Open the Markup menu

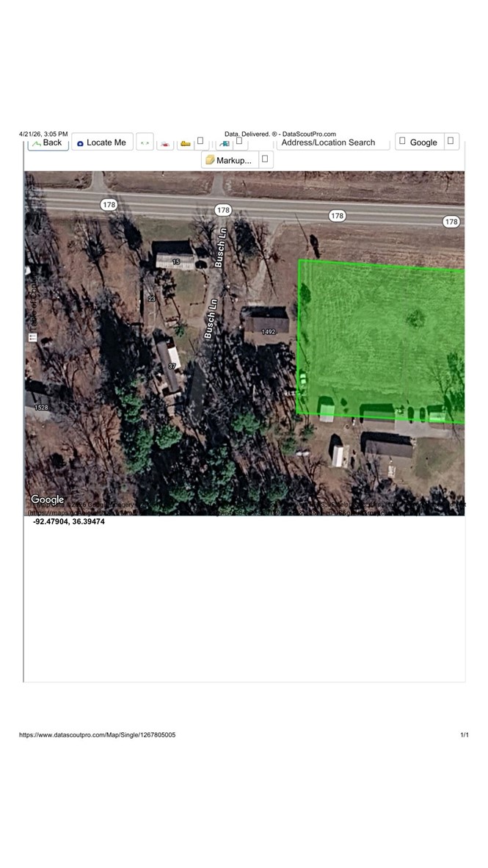[x=229, y=160]
